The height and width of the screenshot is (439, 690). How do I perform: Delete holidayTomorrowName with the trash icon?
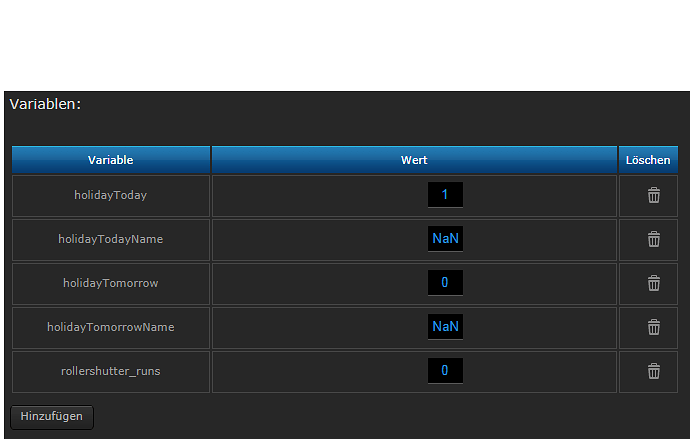pyautogui.click(x=653, y=327)
